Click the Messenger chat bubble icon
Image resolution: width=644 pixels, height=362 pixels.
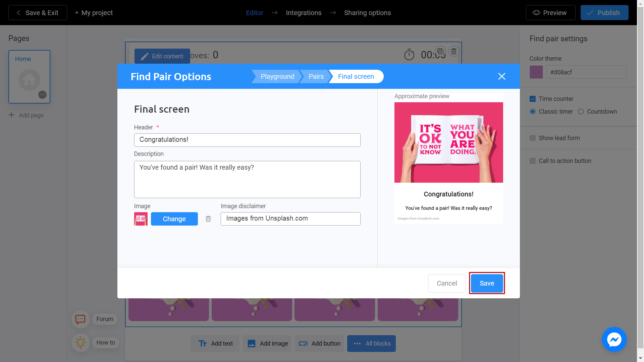click(614, 340)
